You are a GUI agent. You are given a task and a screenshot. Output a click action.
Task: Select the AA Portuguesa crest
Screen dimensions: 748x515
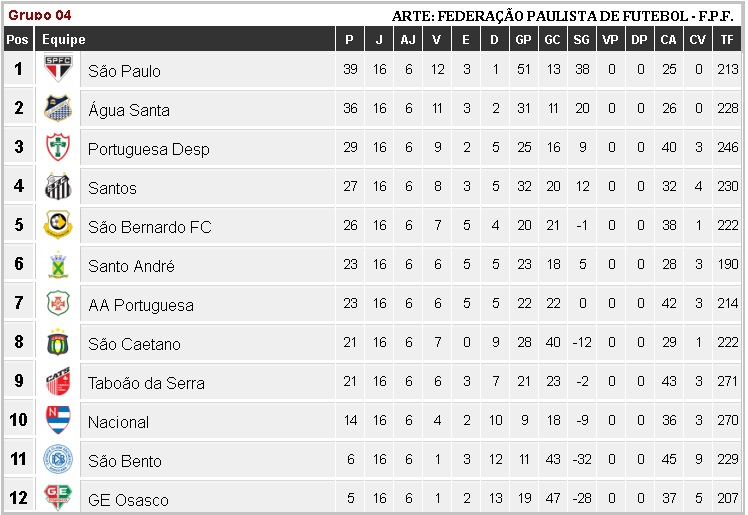(57, 304)
